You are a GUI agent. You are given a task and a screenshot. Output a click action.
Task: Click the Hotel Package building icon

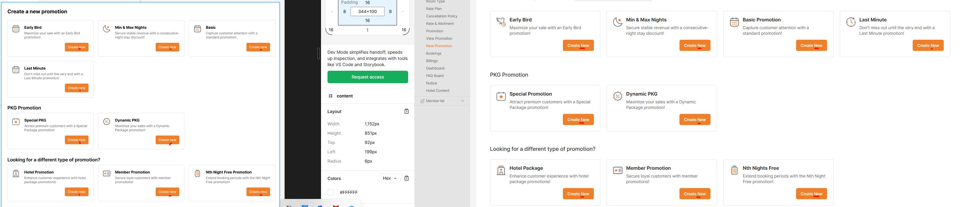501,170
